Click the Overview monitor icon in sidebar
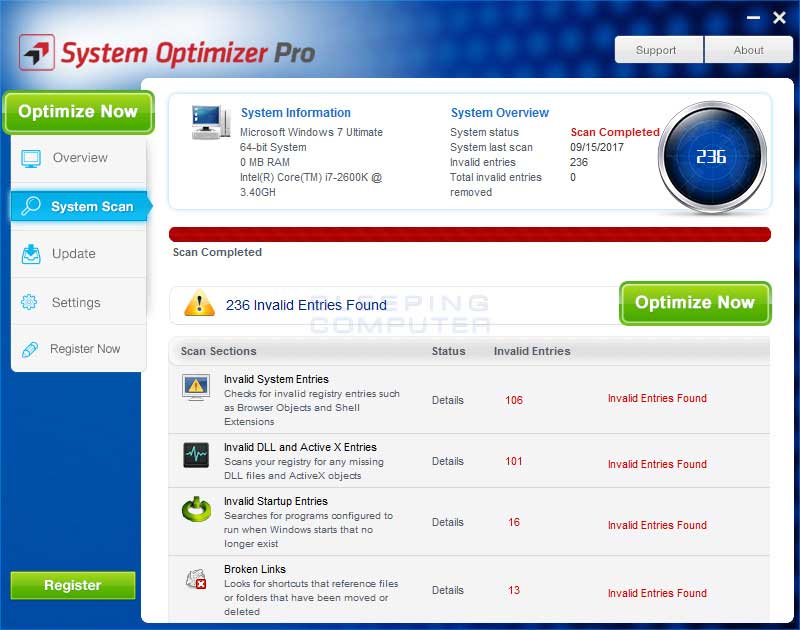Screen dimensions: 800x630 (x=31, y=158)
